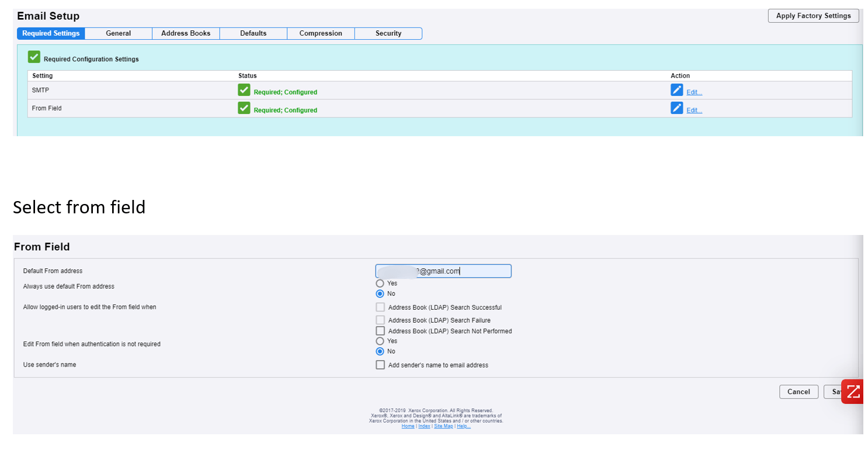Open the Index footer link
The height and width of the screenshot is (453, 868).
click(x=424, y=426)
